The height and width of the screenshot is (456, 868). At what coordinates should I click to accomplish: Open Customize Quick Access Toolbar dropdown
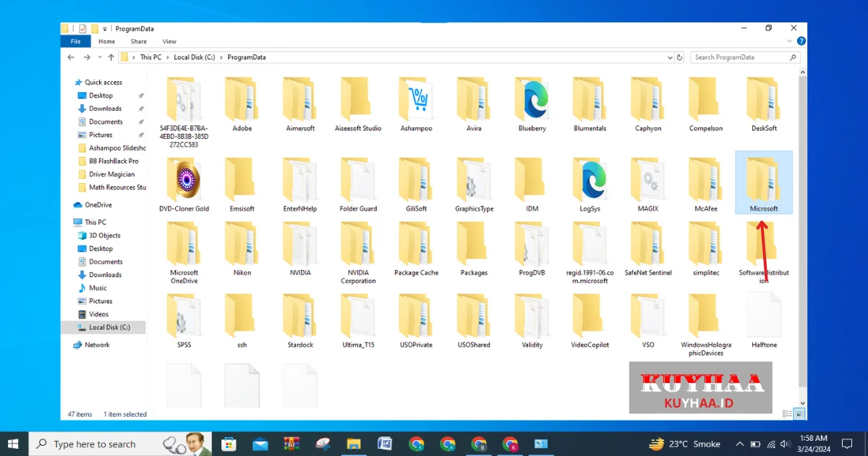[105, 29]
